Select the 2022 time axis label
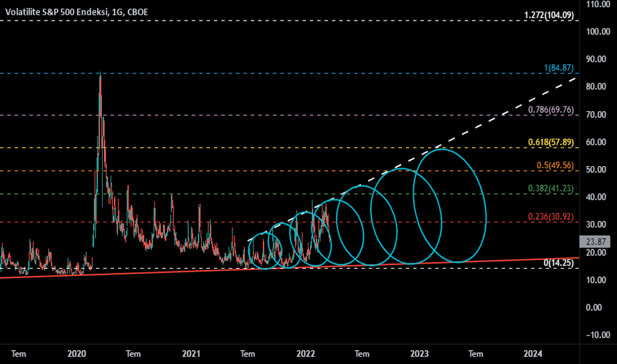The width and height of the screenshot is (617, 364). click(305, 354)
